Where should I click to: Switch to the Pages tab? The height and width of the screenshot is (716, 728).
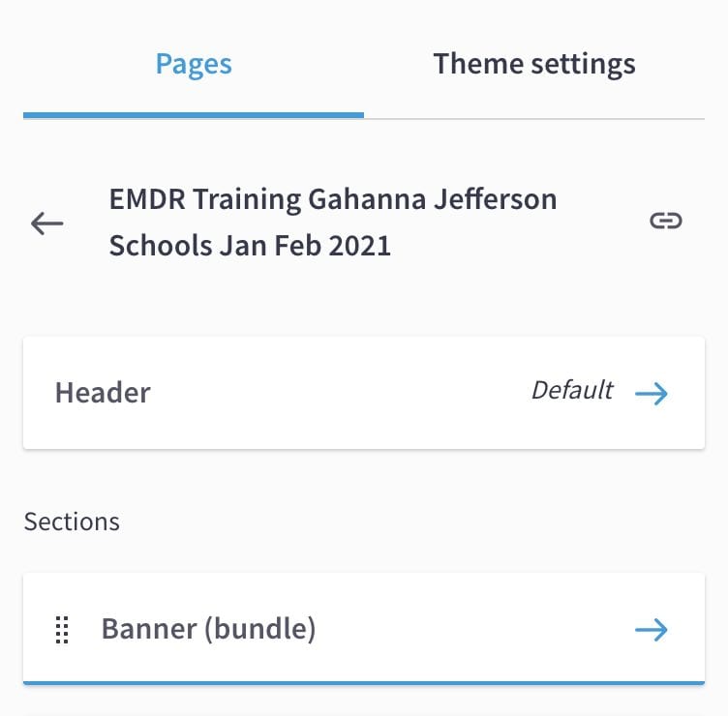(x=194, y=64)
